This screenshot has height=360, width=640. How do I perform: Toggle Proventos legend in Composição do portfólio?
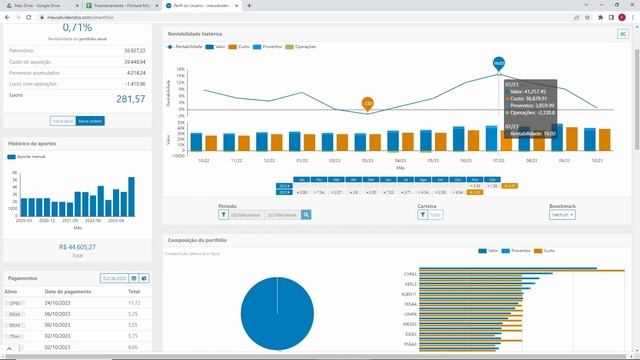[x=516, y=251]
